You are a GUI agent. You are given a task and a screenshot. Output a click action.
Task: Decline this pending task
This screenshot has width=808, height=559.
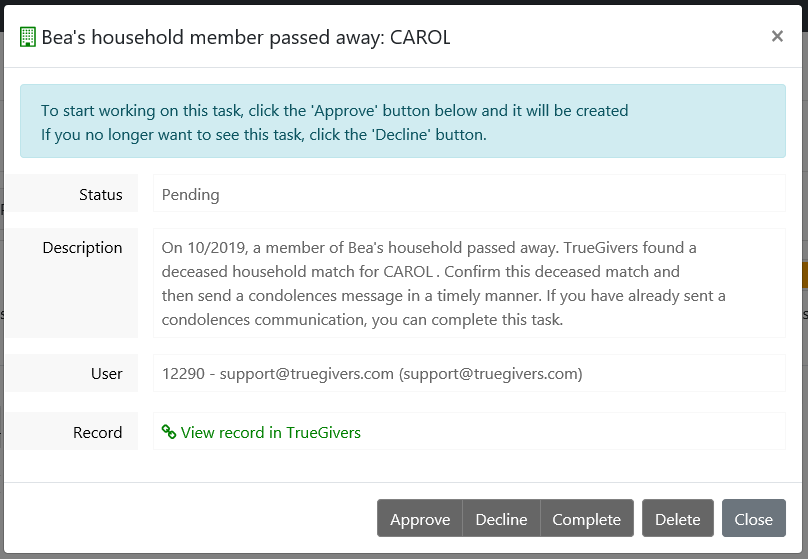point(501,519)
